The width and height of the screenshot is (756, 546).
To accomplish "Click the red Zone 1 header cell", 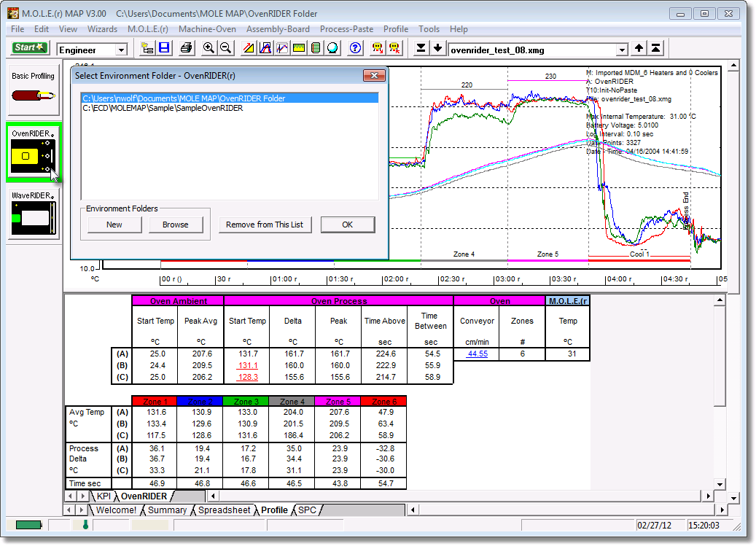I will click(x=155, y=402).
